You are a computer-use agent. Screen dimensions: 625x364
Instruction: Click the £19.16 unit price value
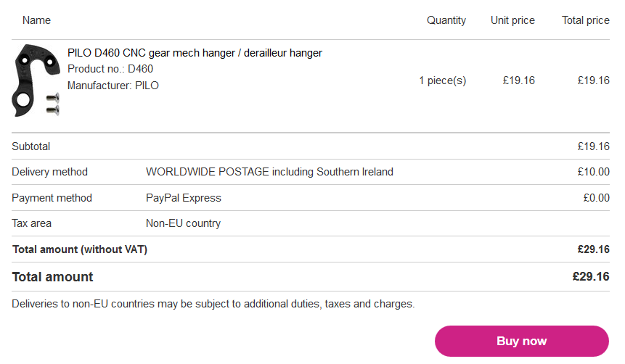518,80
